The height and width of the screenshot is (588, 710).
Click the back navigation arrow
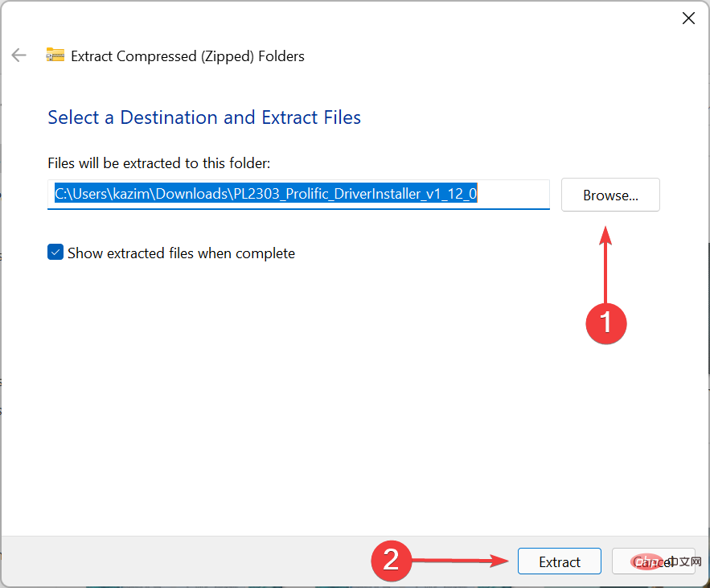tap(18, 55)
